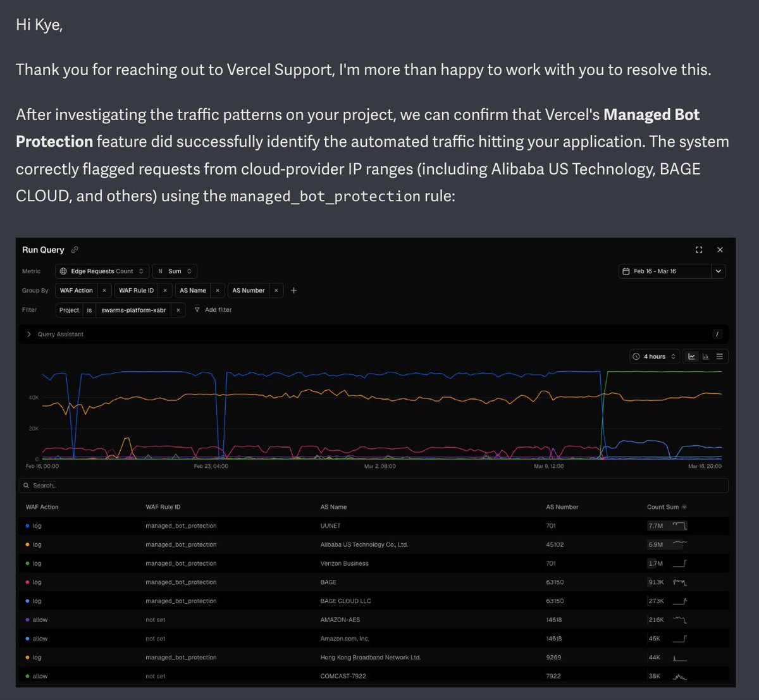
Task: Open fullscreen view of the query panel
Action: coord(699,250)
